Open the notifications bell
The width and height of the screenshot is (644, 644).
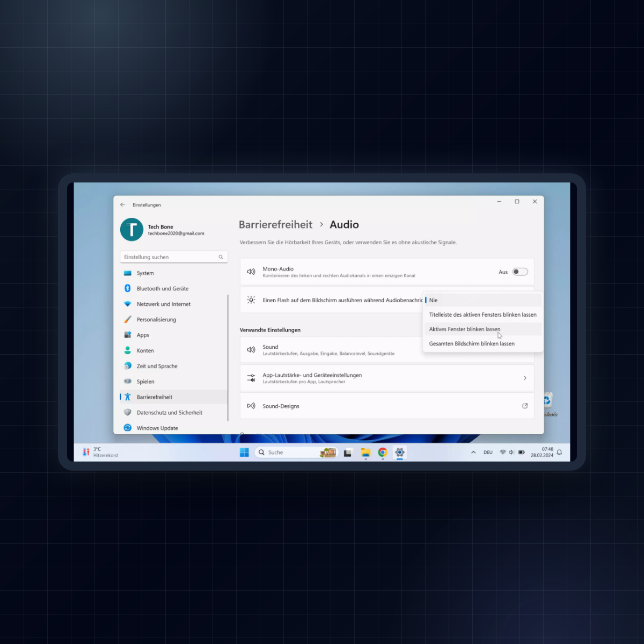point(559,452)
